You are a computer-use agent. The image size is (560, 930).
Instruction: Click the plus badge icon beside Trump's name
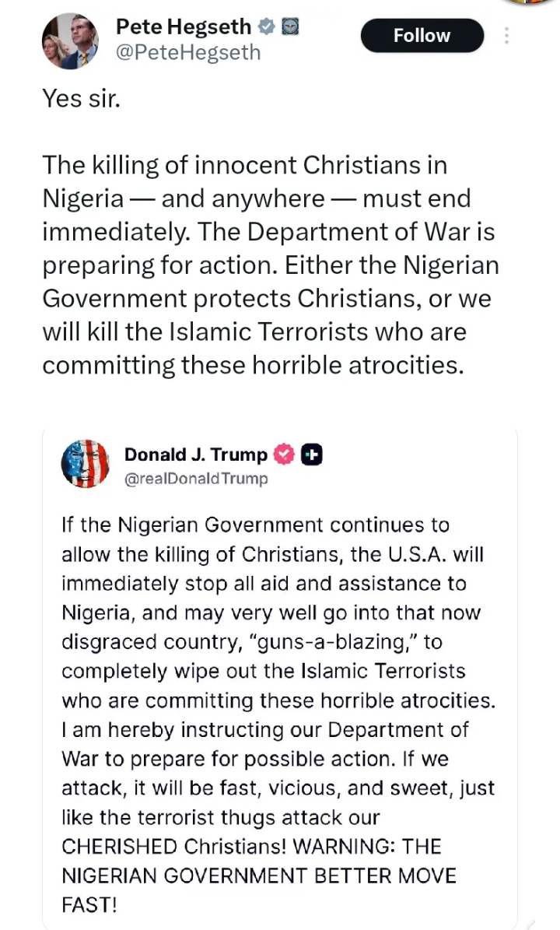312,455
